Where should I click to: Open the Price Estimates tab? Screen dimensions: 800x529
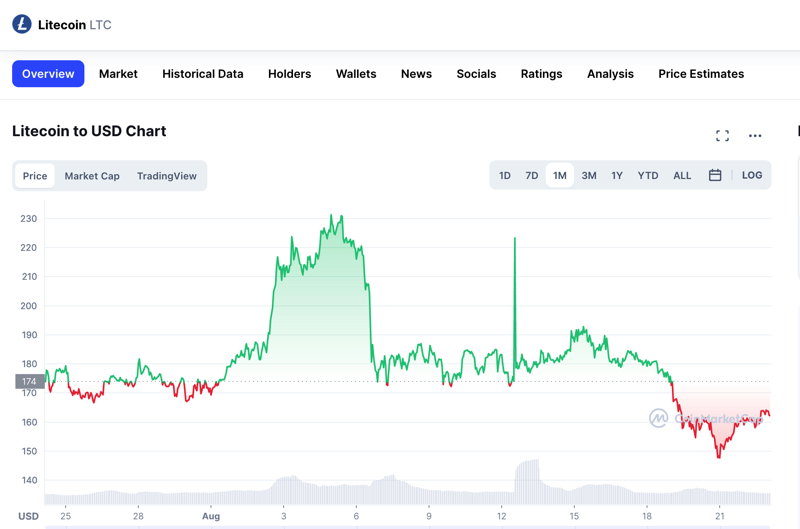tap(701, 74)
